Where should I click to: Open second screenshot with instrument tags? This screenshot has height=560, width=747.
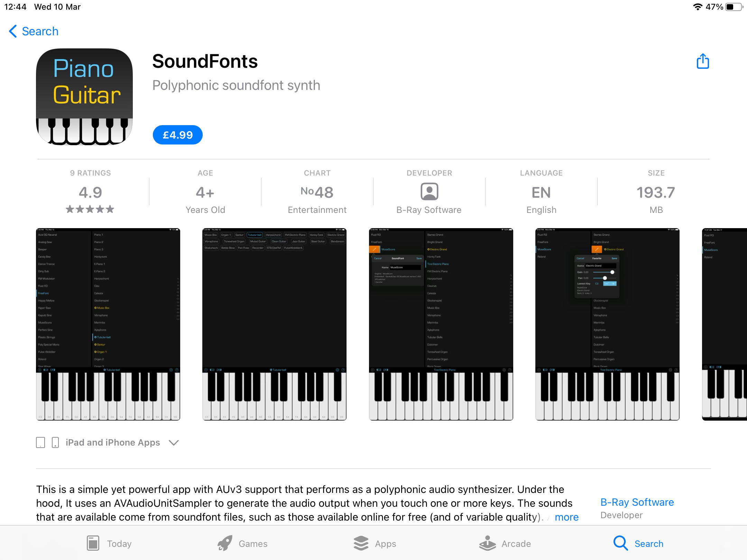click(274, 324)
